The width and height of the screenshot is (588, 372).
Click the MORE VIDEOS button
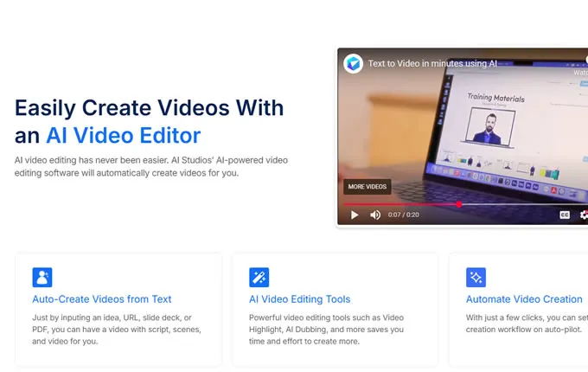[367, 187]
